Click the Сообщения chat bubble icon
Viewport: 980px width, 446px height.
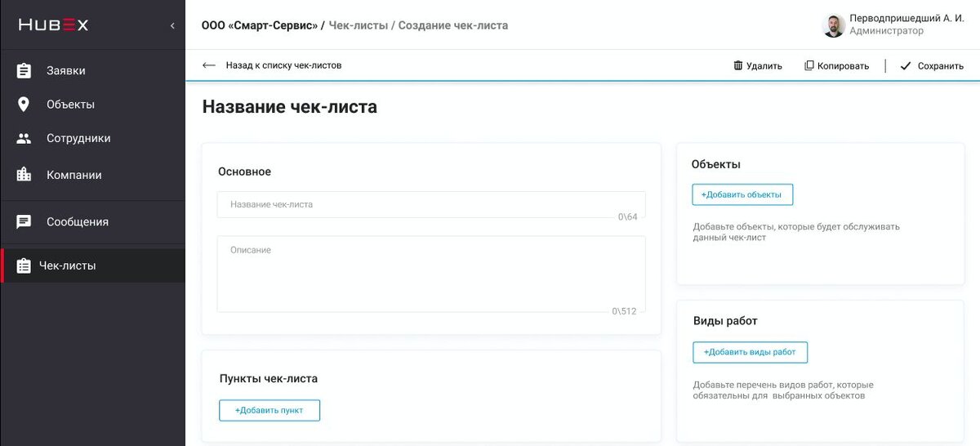pyautogui.click(x=24, y=222)
